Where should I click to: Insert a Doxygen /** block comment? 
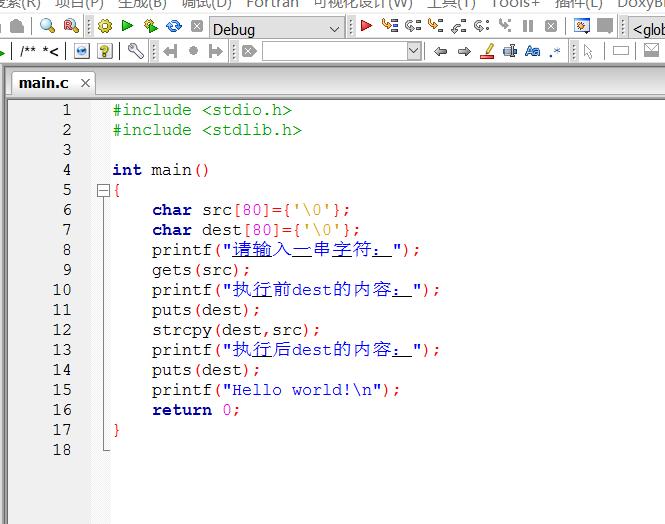pyautogui.click(x=28, y=51)
